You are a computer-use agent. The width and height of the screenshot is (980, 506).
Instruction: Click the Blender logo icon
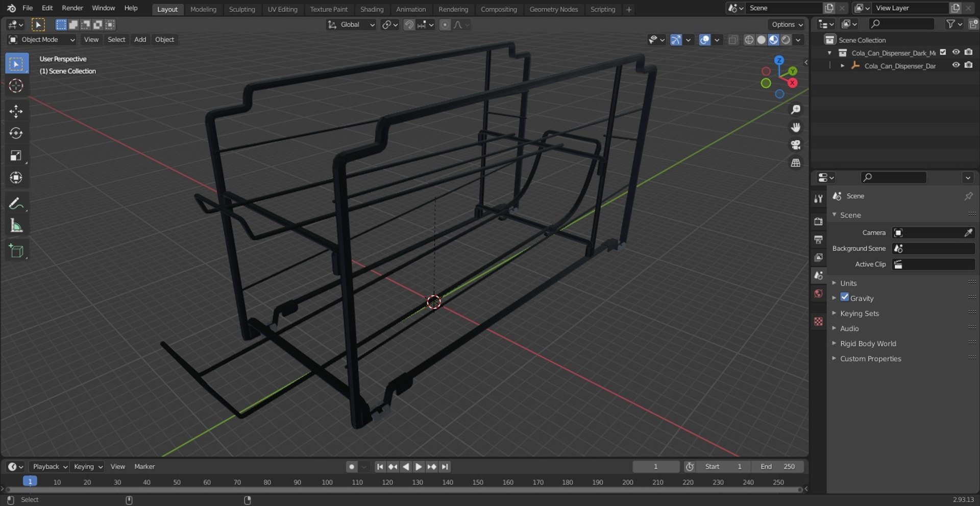(11, 8)
